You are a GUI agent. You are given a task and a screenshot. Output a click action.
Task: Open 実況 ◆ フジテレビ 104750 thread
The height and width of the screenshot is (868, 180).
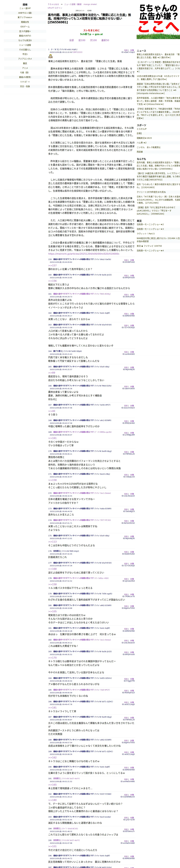[x=149, y=246]
